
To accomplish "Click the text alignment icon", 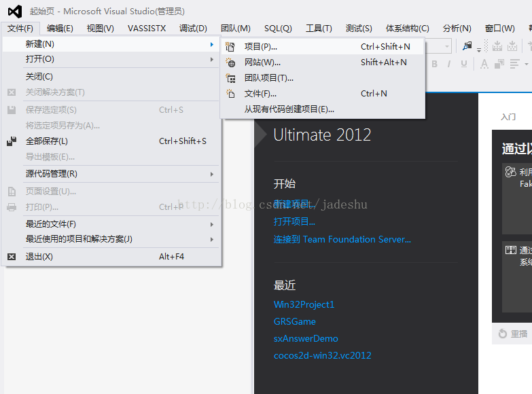I will 515,64.
